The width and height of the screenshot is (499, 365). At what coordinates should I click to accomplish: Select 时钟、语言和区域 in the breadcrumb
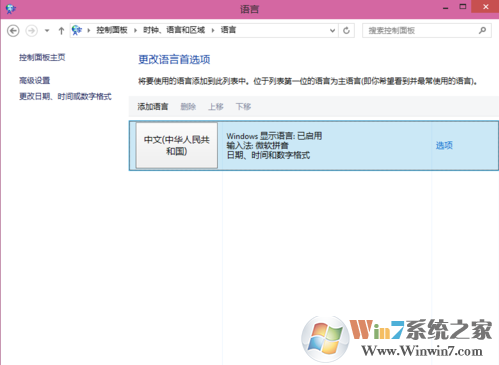[x=174, y=30]
